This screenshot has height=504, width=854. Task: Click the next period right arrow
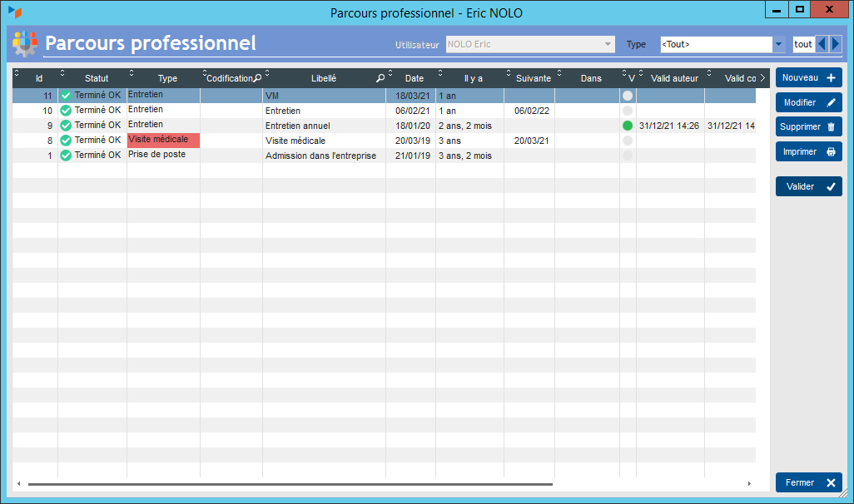836,45
